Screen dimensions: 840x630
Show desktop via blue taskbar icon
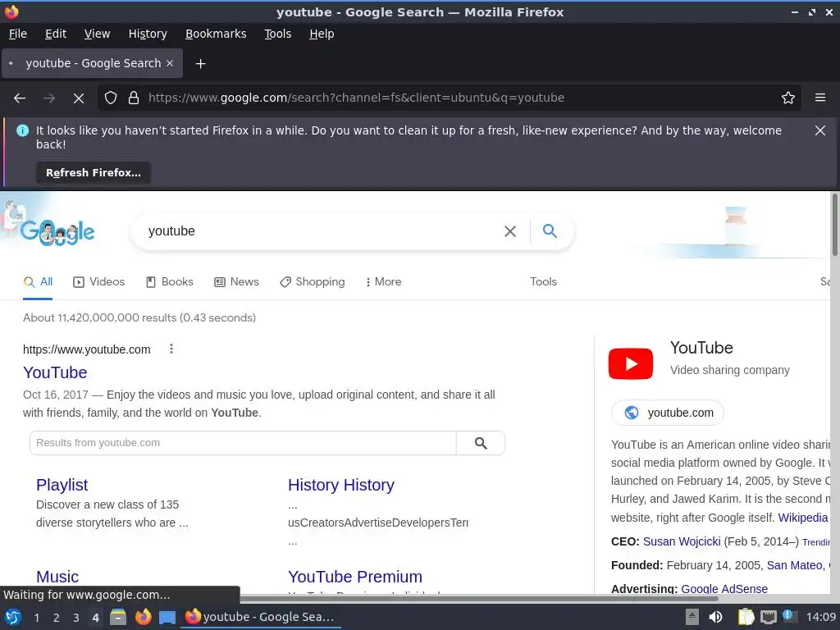pos(167,618)
